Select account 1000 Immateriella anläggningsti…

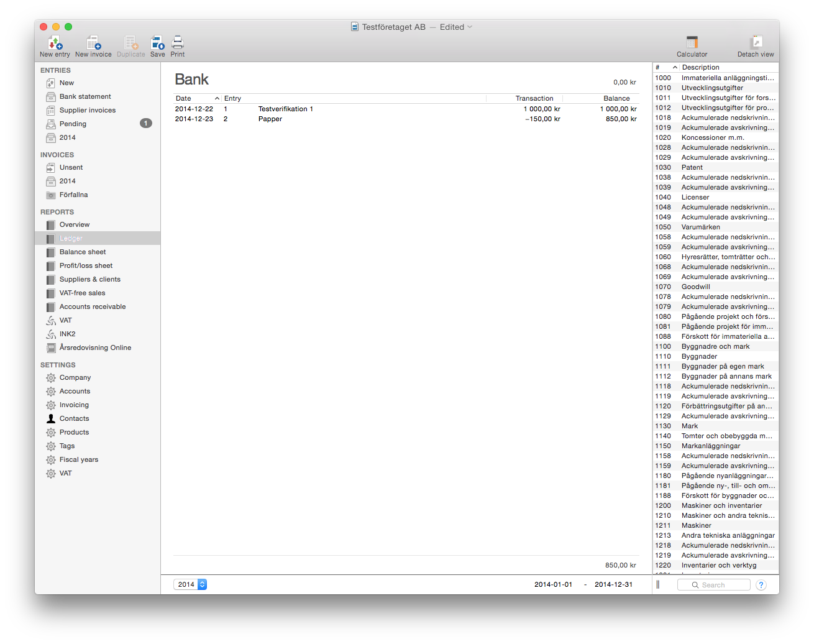tap(715, 78)
